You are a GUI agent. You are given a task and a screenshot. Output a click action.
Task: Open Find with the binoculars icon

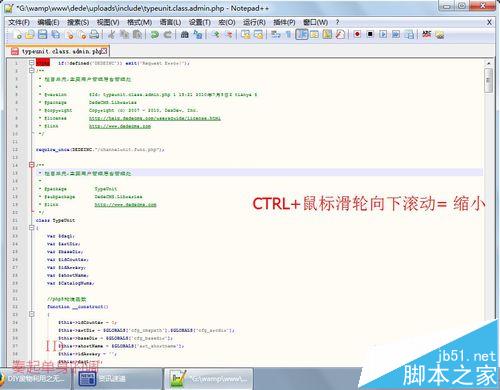click(x=185, y=34)
